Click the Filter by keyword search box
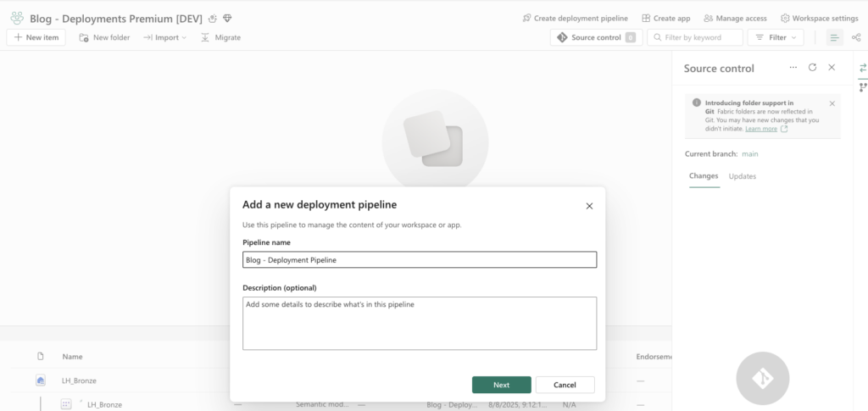Viewport: 868px width, 411px height. [695, 37]
